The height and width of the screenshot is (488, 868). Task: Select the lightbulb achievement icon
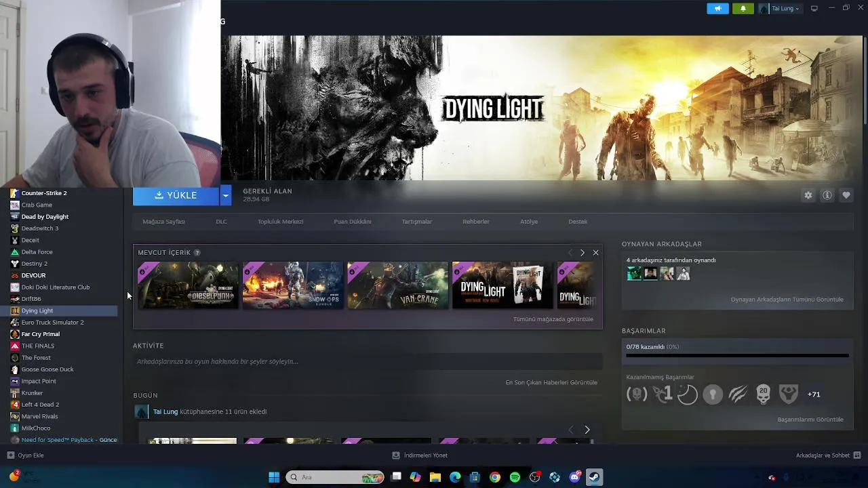coord(713,394)
